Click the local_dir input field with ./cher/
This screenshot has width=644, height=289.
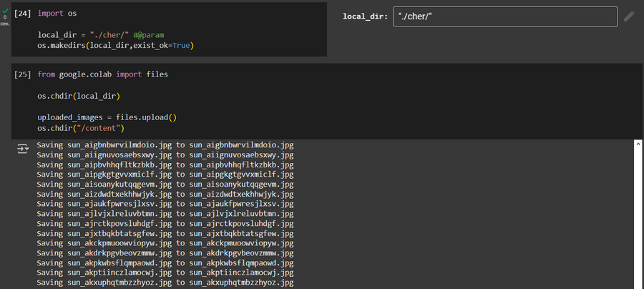[505, 16]
